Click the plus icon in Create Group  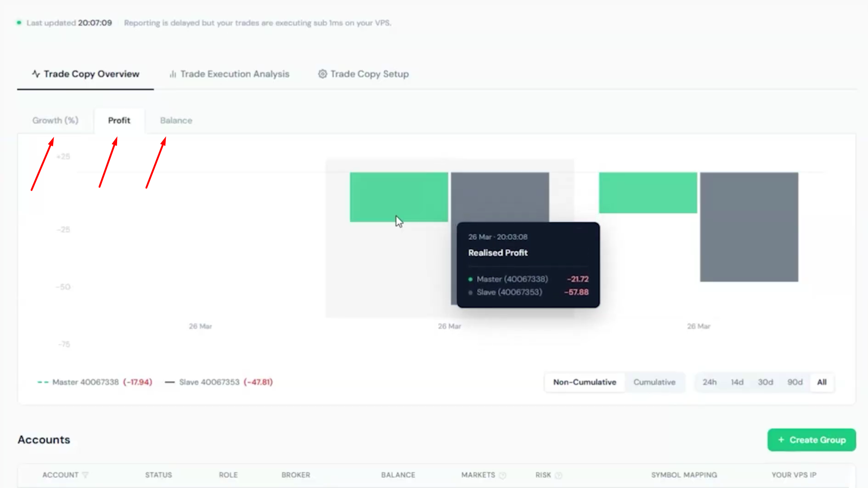781,440
